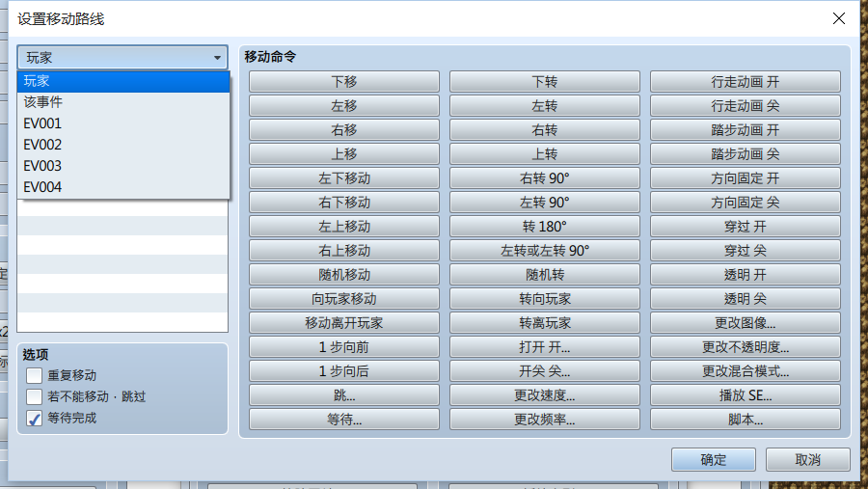Image resolution: width=868 pixels, height=489 pixels.
Task: Open the 玩家 character dropdown
Action: click(122, 57)
